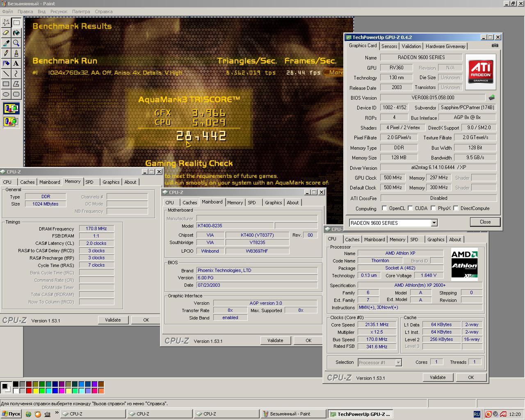Click the AMD Athlon XP logo in CPU-Z
Viewport: 525px width, 420px height.
pos(464,265)
